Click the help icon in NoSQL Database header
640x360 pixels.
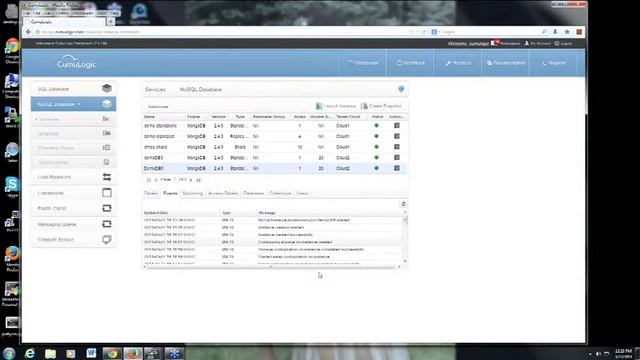(x=401, y=89)
